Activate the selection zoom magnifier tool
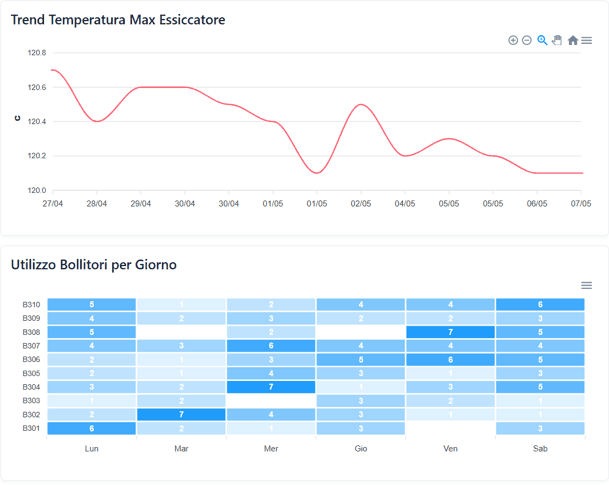609x485 pixels. 542,40
